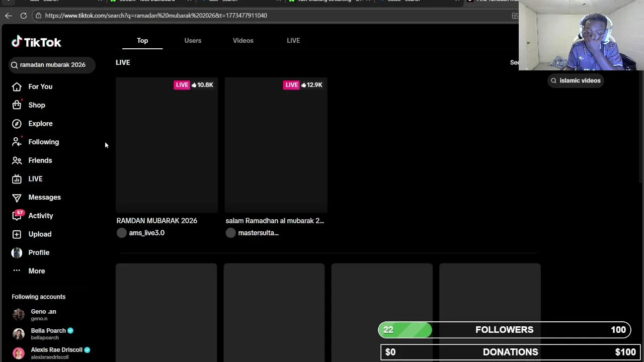Switch to the LIVE results tab
This screenshot has width=644, height=362.
[293, 40]
